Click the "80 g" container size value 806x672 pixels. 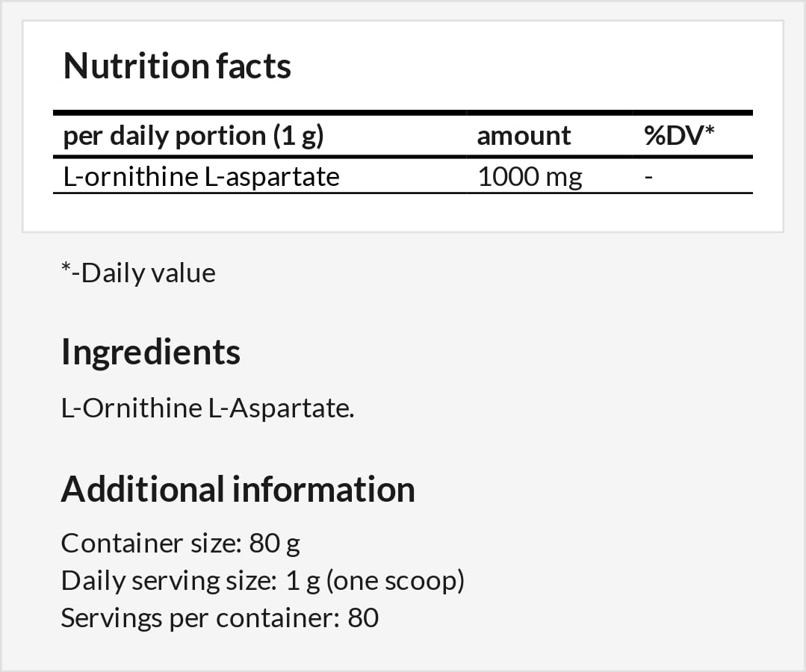point(275,543)
